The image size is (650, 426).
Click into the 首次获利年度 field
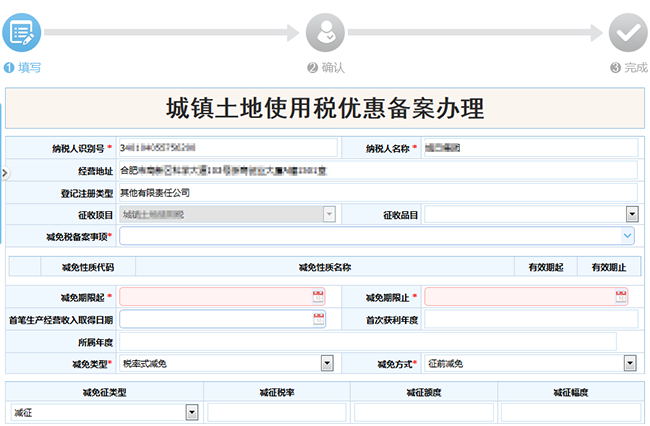[531, 319]
